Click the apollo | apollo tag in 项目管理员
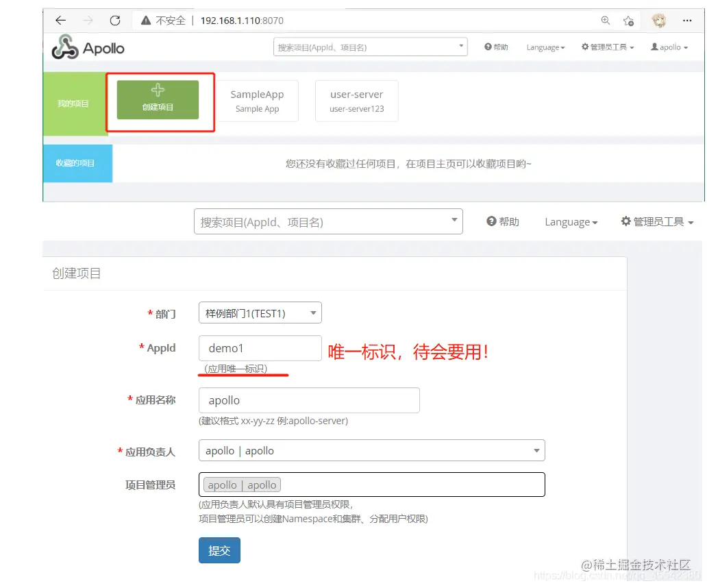707x588 pixels. pyautogui.click(x=242, y=485)
